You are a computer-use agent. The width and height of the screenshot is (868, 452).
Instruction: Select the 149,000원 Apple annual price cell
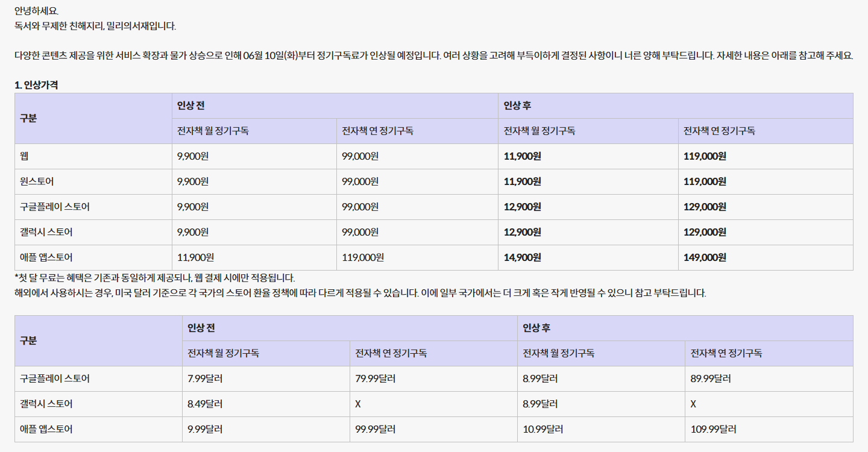click(705, 257)
